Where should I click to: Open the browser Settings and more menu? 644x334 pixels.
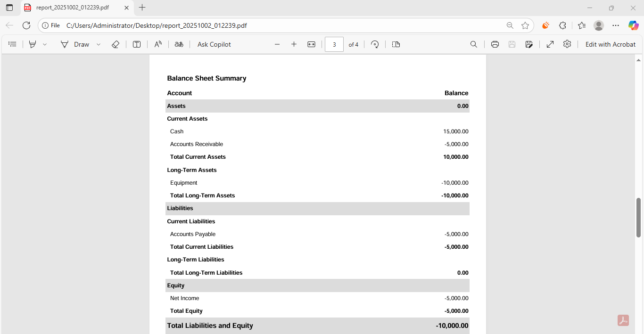[616, 25]
